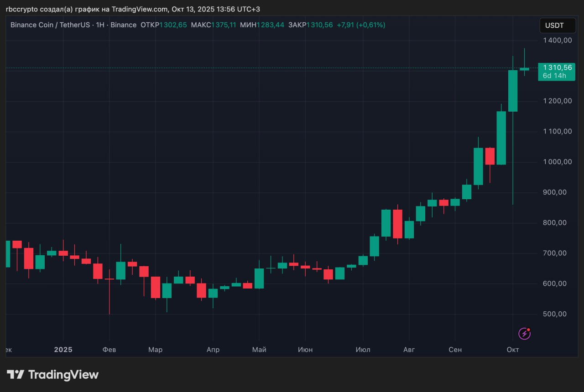Click the 2025 year label on time axis

63,350
